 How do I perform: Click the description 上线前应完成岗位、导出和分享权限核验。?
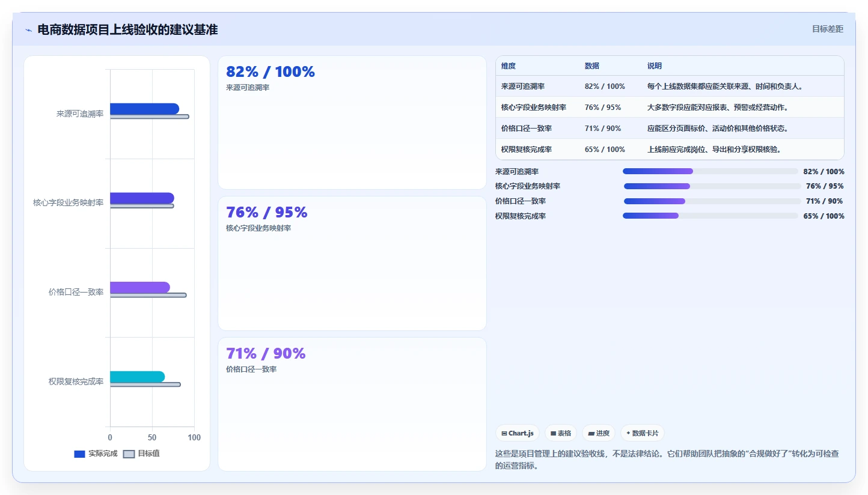[x=714, y=150]
